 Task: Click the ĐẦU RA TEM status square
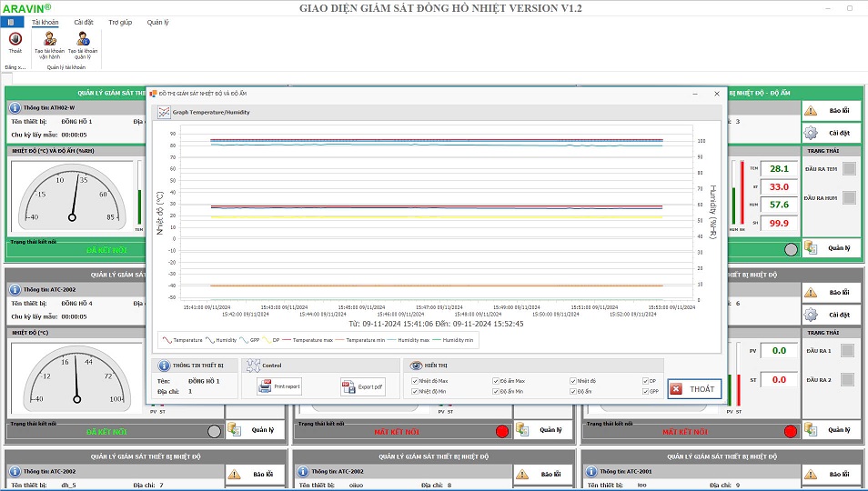pyautogui.click(x=849, y=168)
